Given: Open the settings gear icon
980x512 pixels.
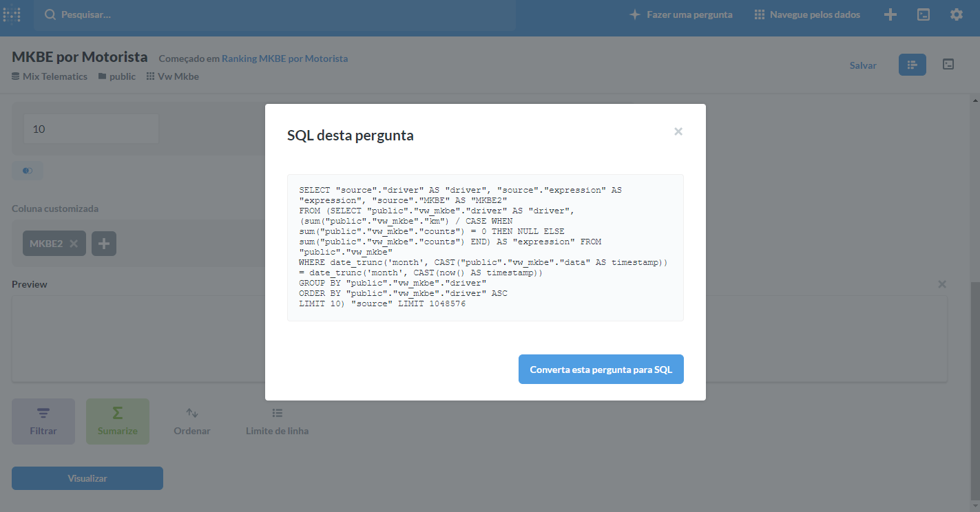Looking at the screenshot, I should tap(956, 14).
